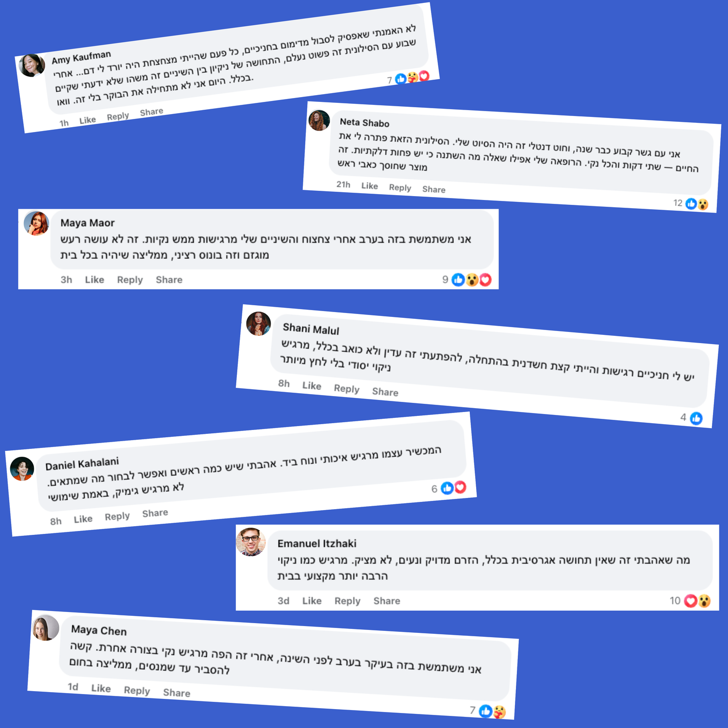
Task: Click the wow emoji on Emanuel Itzhaki's comment
Action: 704,601
